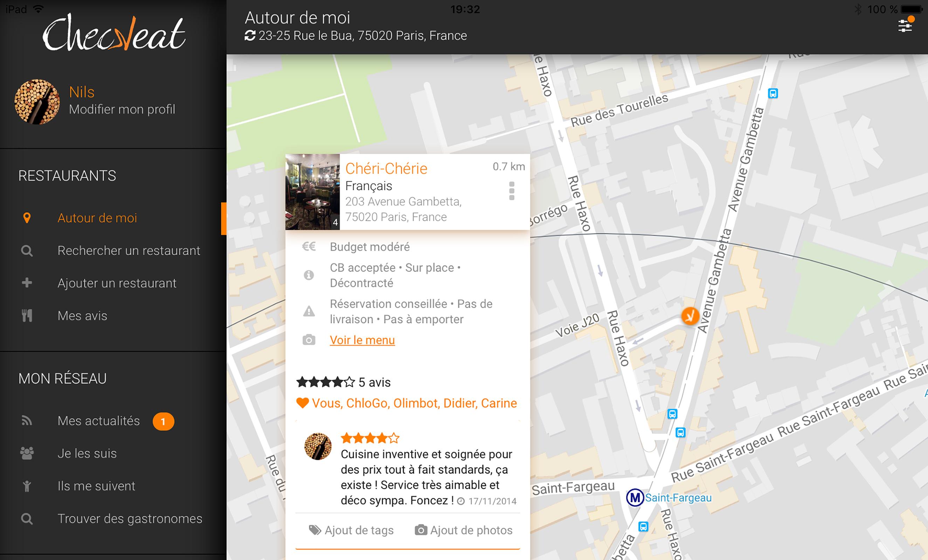Open Chéri-Chérie restaurant photo thumbnail
This screenshot has width=928, height=560.
[313, 192]
